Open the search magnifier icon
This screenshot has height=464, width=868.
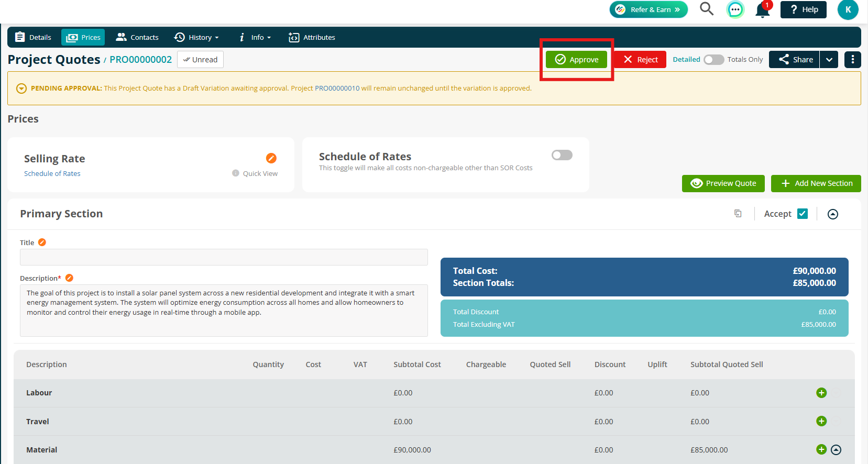707,9
